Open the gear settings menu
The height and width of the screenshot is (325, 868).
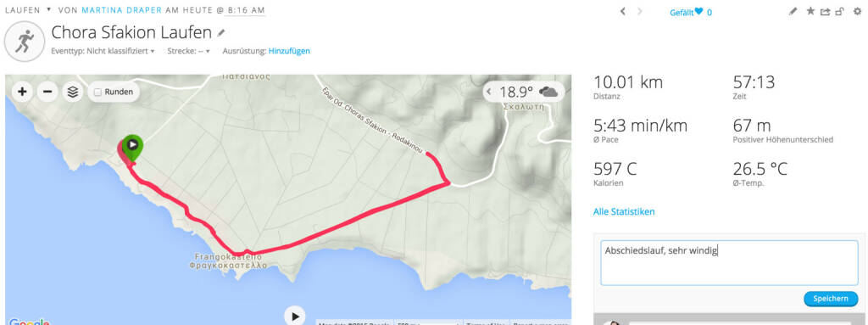858,11
